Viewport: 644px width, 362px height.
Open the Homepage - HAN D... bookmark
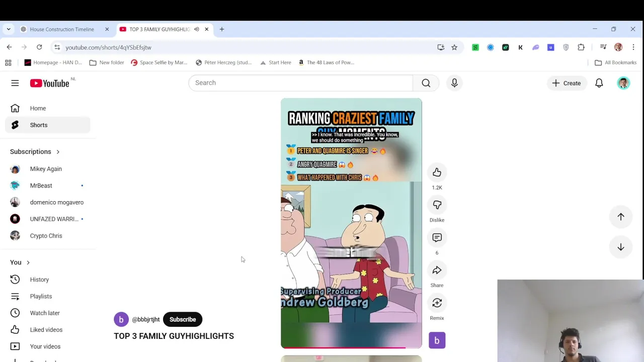click(53, 63)
